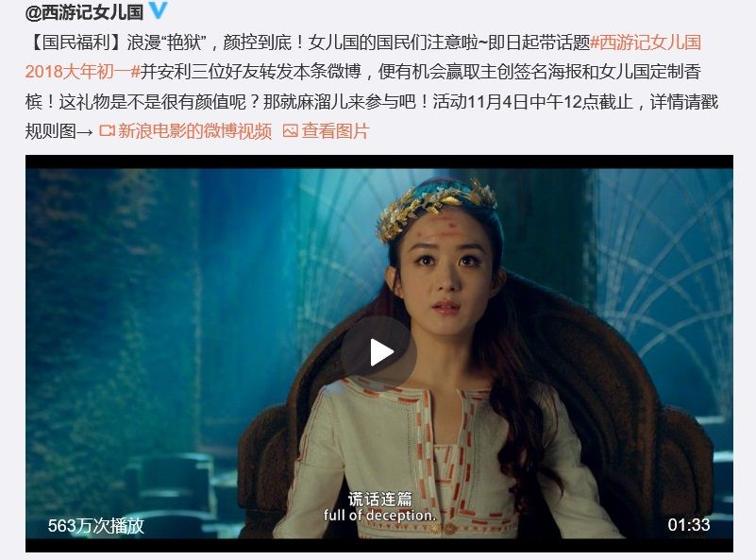The image size is (756, 560).
Task: Click the 563万次播放 play count label
Action: [96, 525]
